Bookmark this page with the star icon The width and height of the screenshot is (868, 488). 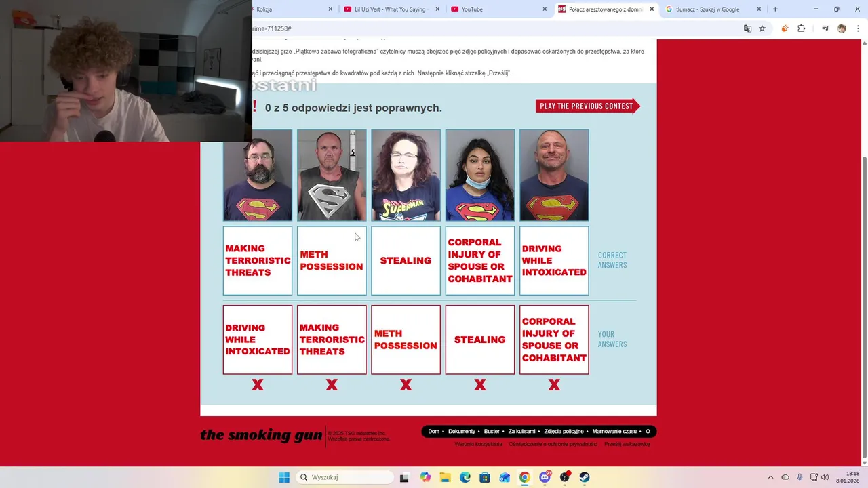coord(762,28)
